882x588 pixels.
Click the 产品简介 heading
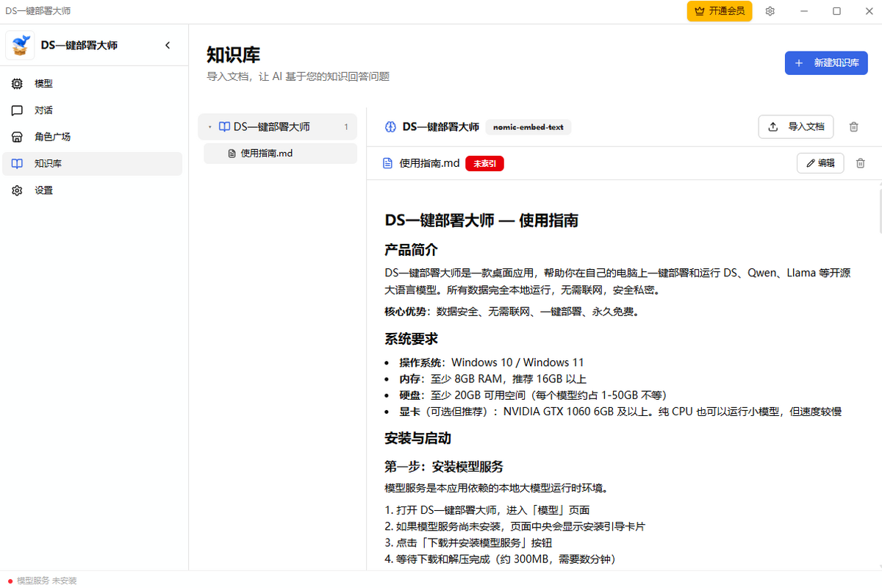(x=412, y=249)
